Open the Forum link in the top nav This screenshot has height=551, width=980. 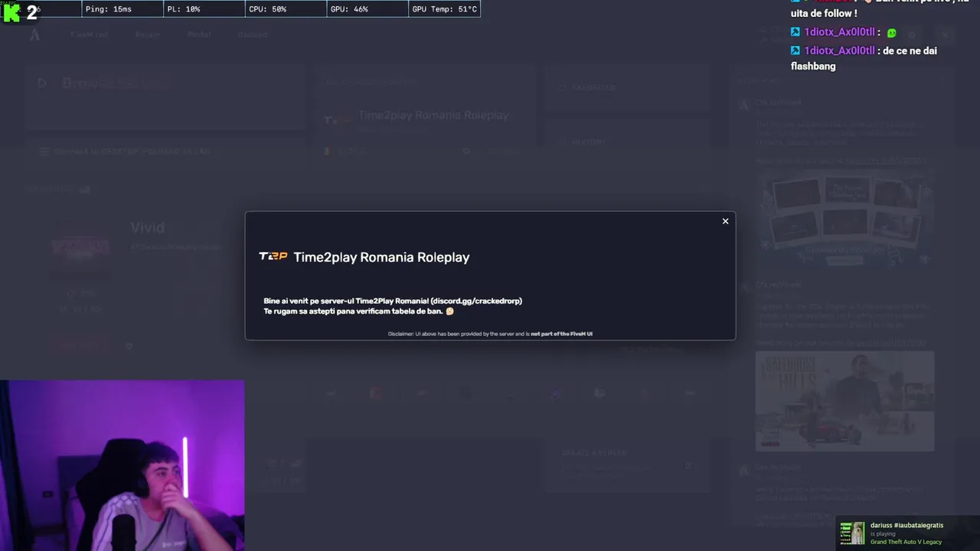pyautogui.click(x=148, y=34)
